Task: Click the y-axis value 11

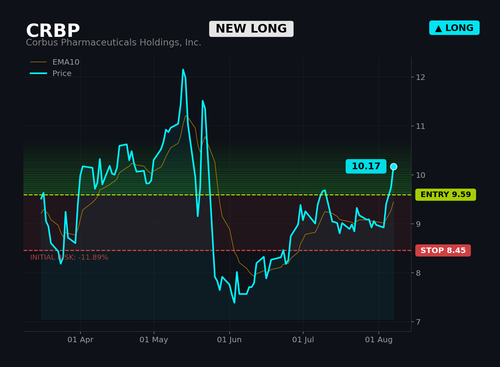Action: tap(420, 126)
